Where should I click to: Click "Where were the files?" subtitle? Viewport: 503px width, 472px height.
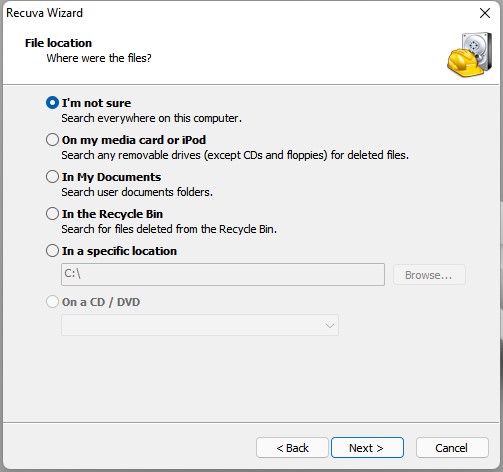99,58
